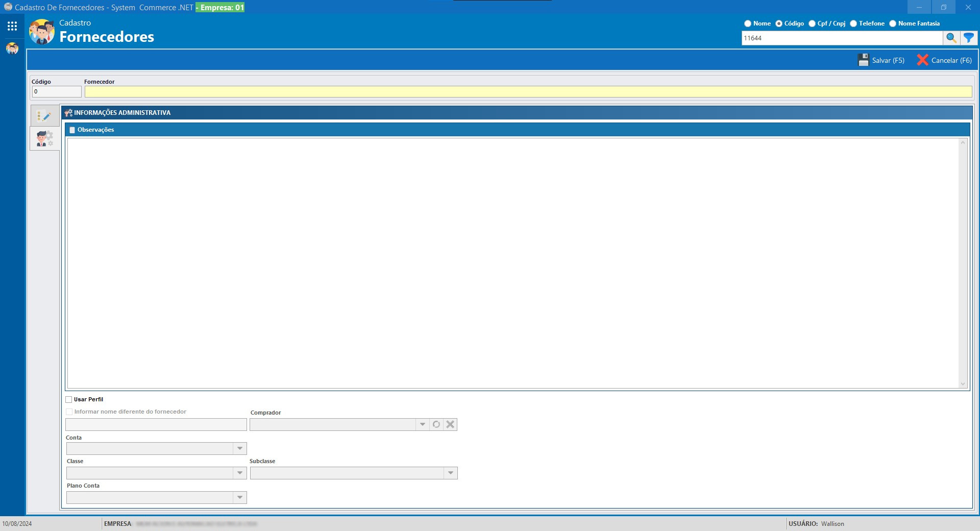
Task: Click the suppliers avatar icon in left sidebar
Action: 12,49
